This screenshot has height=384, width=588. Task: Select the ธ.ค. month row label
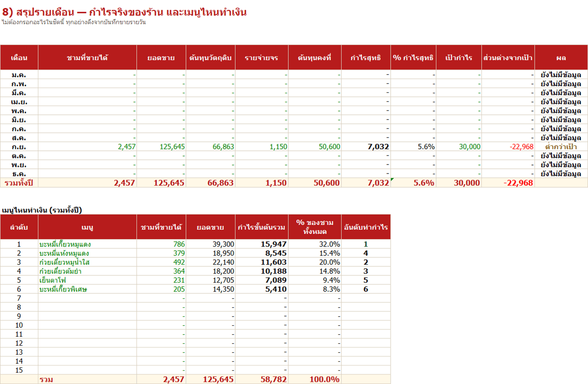click(x=19, y=174)
